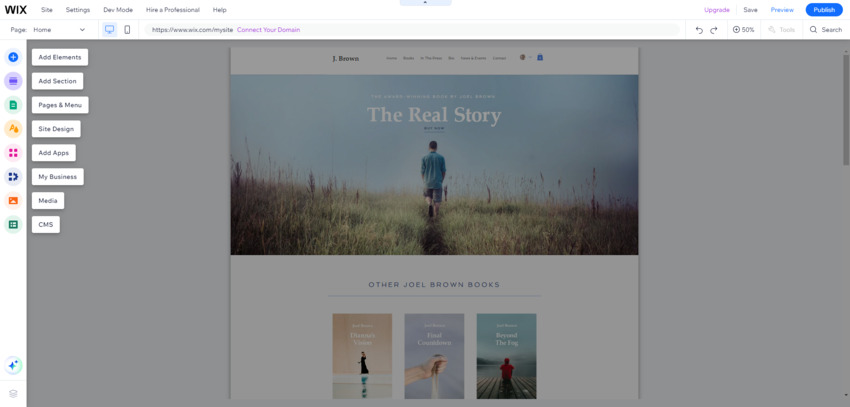Open the Help menu
Image resolution: width=850 pixels, height=407 pixels.
click(220, 10)
